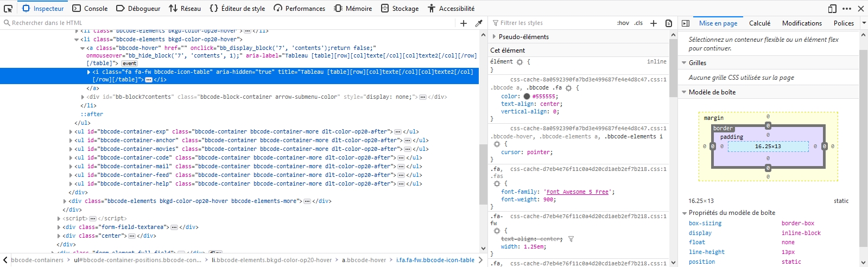The height and width of the screenshot is (267, 868).
Task: Click the sidebar pane toggle icon
Action: click(x=686, y=23)
